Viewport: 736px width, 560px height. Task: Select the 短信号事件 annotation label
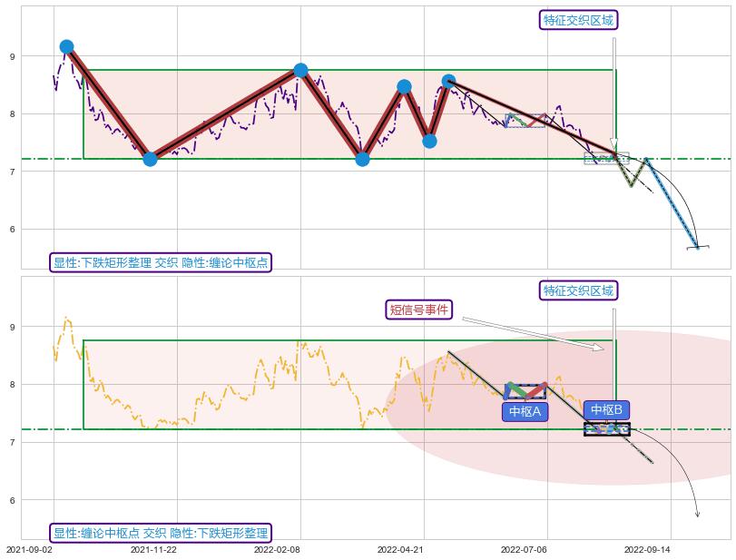coord(419,309)
